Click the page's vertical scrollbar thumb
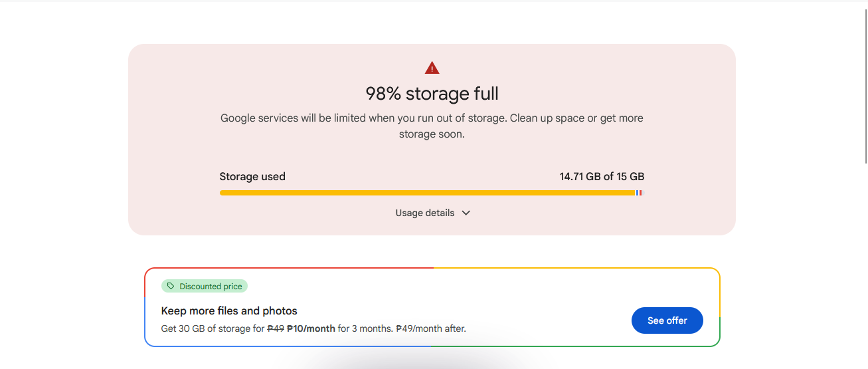 coord(865,86)
